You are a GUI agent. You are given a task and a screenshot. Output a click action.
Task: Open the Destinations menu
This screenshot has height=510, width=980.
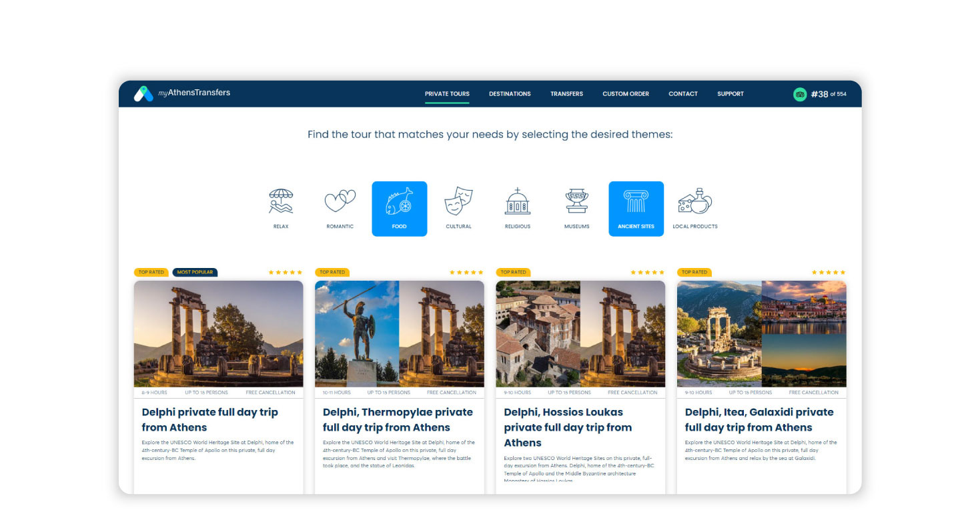[510, 94]
